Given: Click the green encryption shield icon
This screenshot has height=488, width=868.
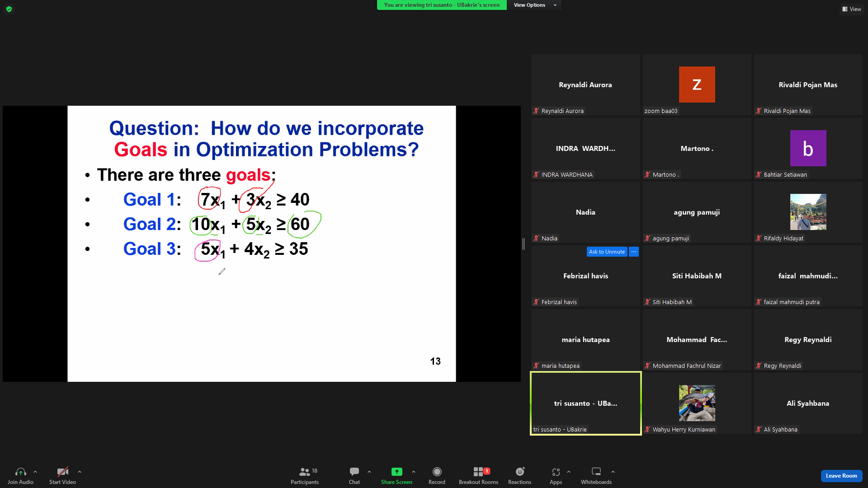Looking at the screenshot, I should [x=9, y=9].
